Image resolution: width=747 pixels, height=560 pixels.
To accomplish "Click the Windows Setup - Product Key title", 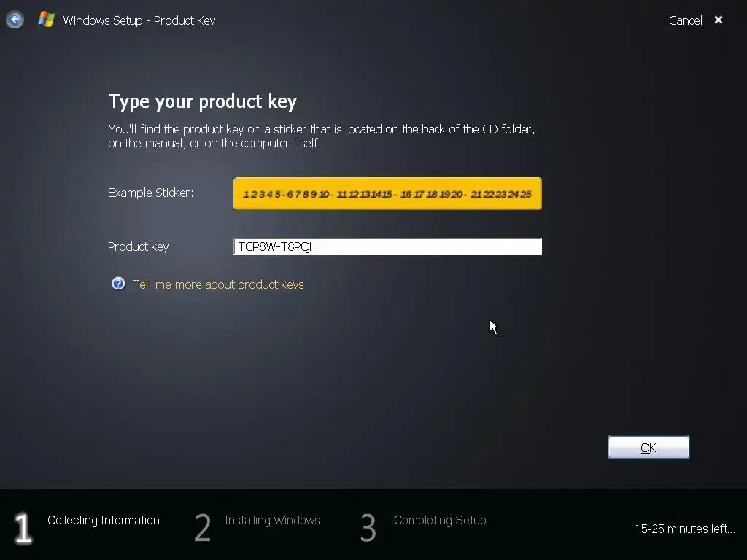I will click(139, 20).
